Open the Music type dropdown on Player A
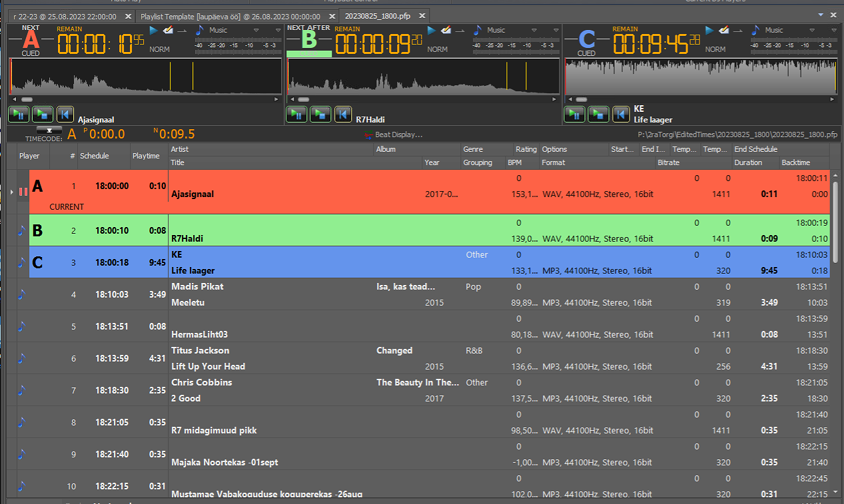This screenshot has height=504, width=844. pyautogui.click(x=256, y=31)
